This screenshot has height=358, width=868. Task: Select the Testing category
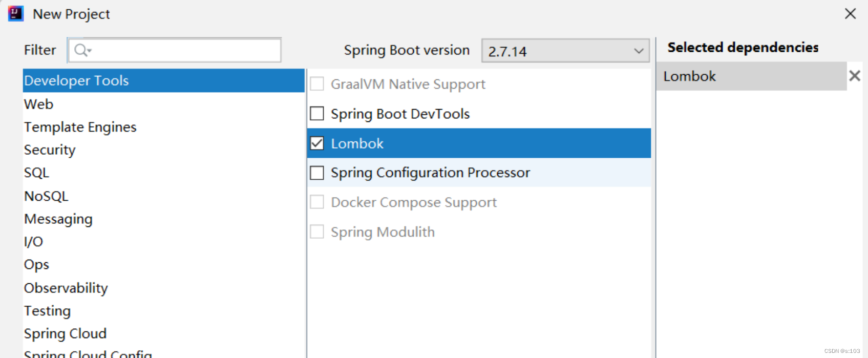tap(163, 311)
